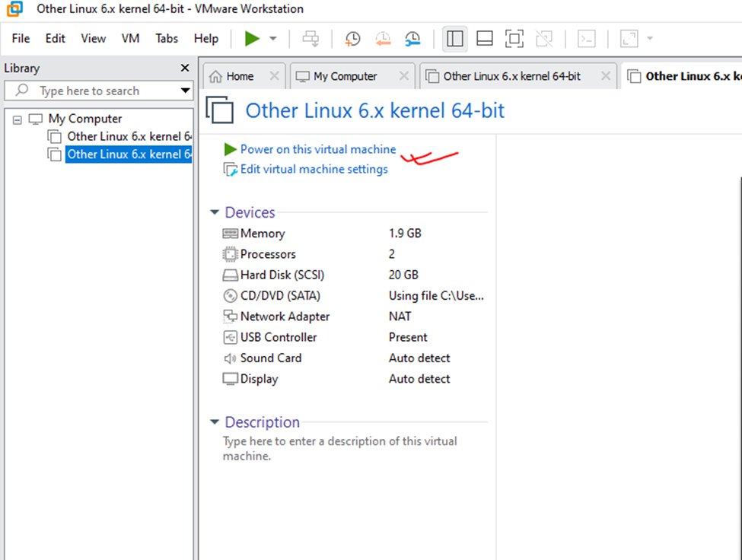Open the File menu
The height and width of the screenshot is (560, 742).
tap(21, 38)
